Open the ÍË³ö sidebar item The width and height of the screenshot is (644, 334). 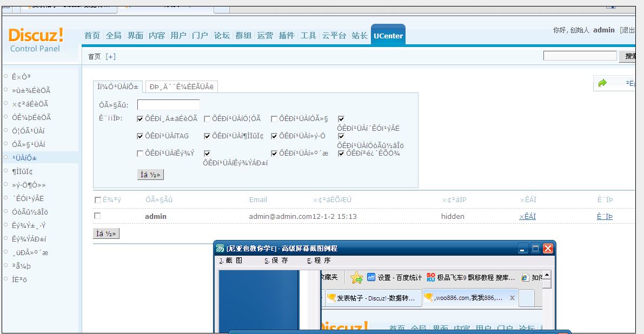pos(19,279)
